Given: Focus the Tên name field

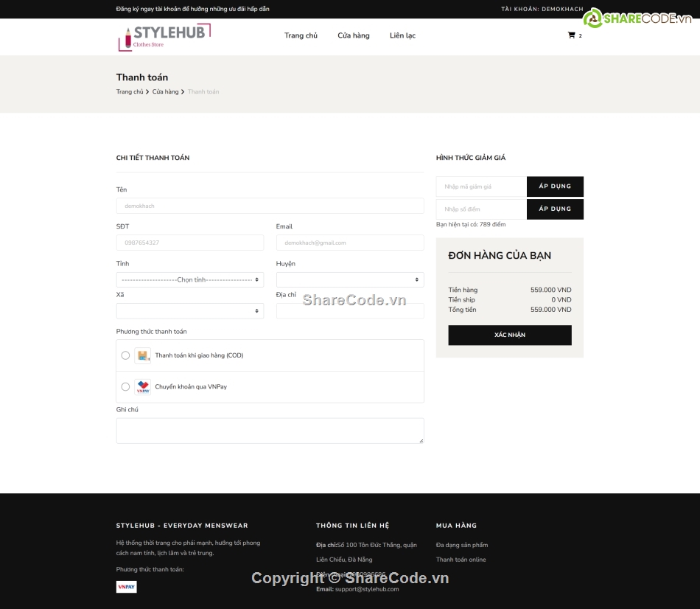Looking at the screenshot, I should click(x=270, y=206).
